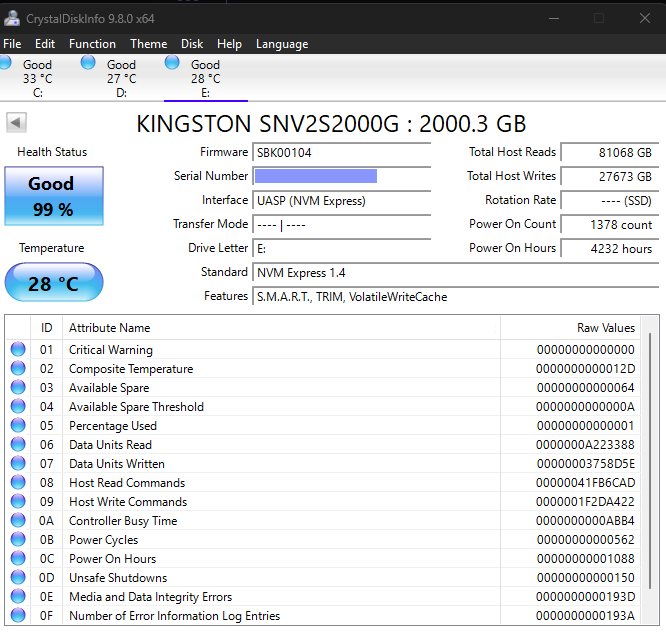666x632 pixels.
Task: Click the Features field with S.M.A.R.T., TRIM
Action: tap(456, 296)
